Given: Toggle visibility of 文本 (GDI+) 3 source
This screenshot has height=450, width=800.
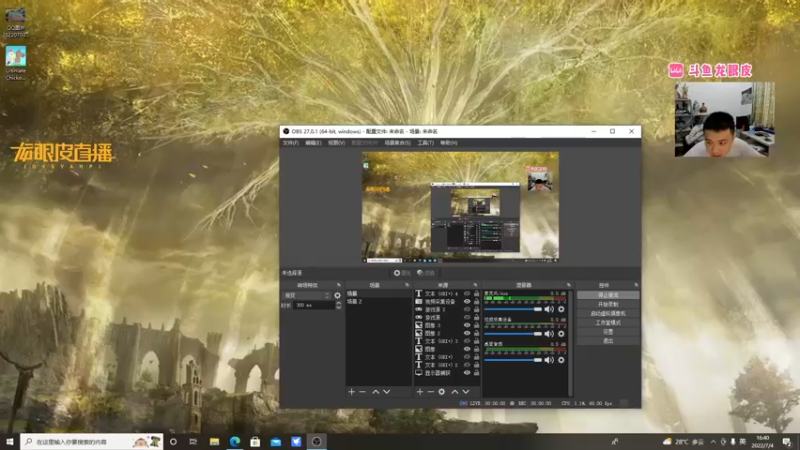Looking at the screenshot, I should coord(467,341).
